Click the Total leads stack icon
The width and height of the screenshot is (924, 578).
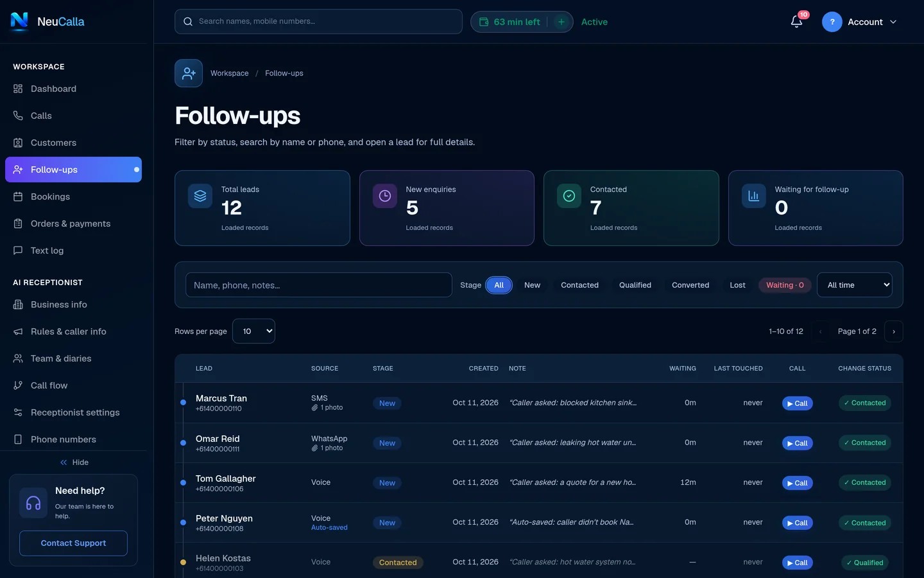[x=200, y=196]
